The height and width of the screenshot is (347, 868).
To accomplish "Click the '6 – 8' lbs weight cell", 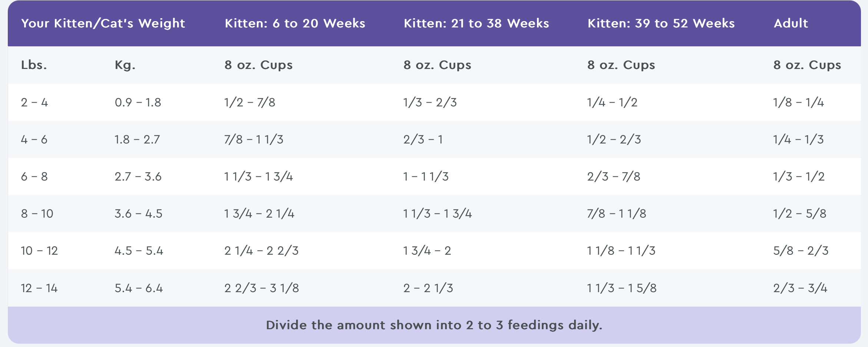I will pos(34,176).
